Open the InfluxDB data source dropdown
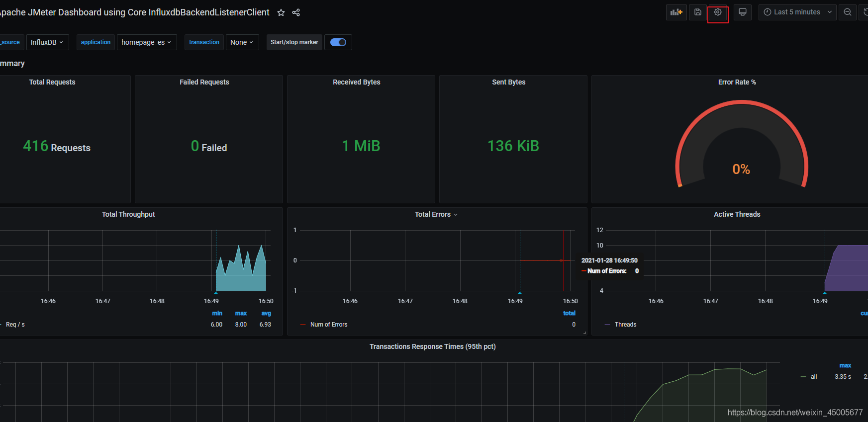The height and width of the screenshot is (422, 868). tap(47, 42)
